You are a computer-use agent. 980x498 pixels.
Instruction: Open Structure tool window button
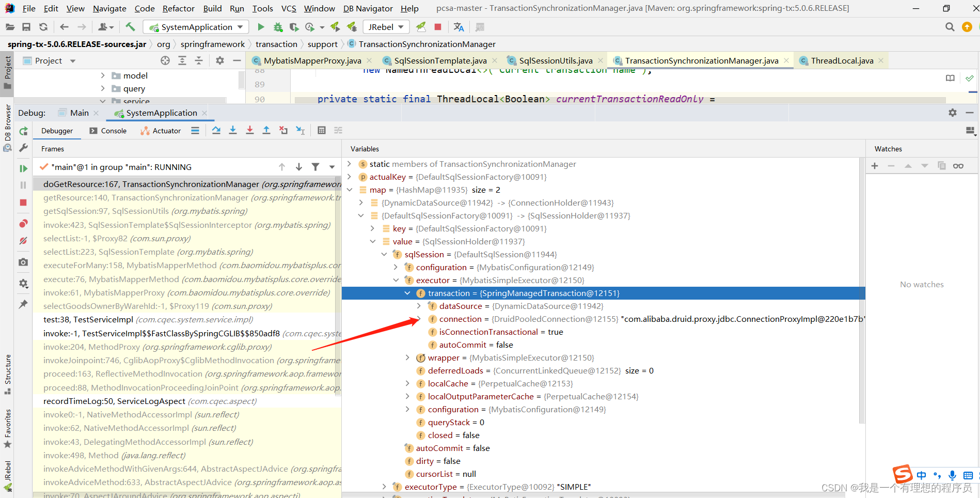point(7,375)
